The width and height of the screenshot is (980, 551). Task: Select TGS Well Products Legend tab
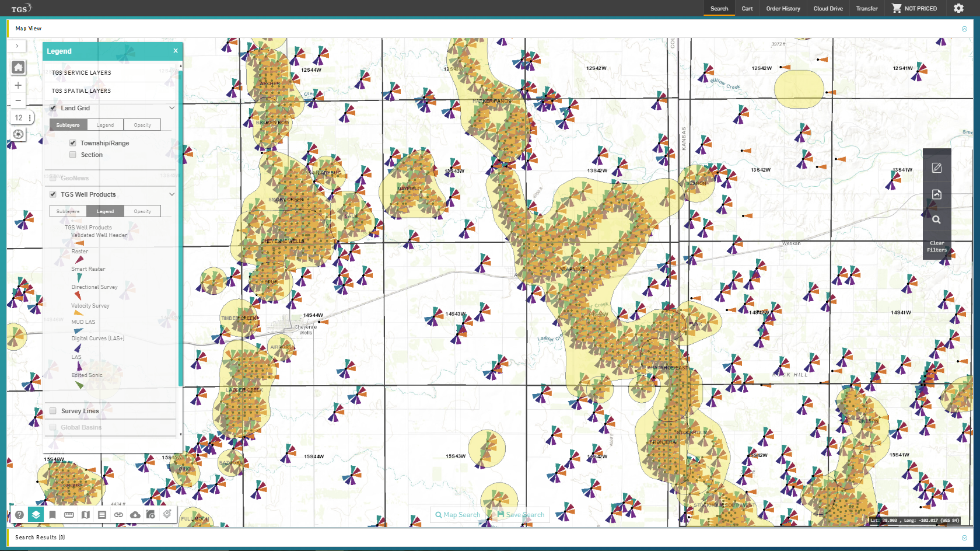click(105, 211)
